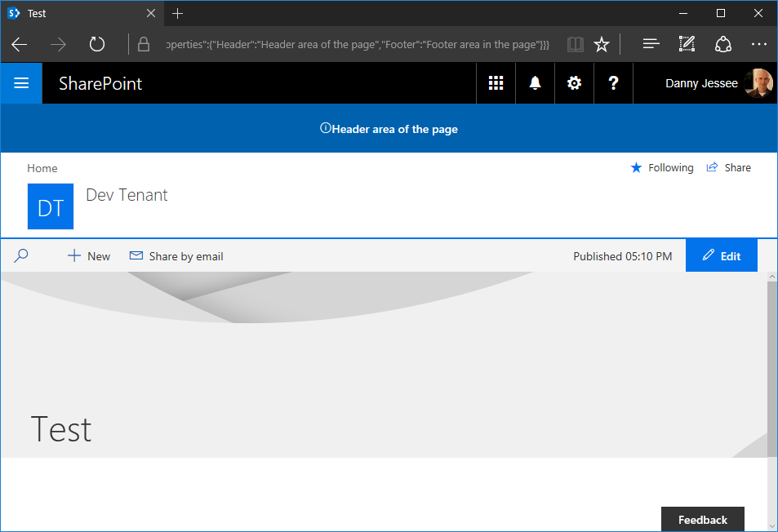Click the lock icon in the address bar
The height and width of the screenshot is (532, 778).
144,44
